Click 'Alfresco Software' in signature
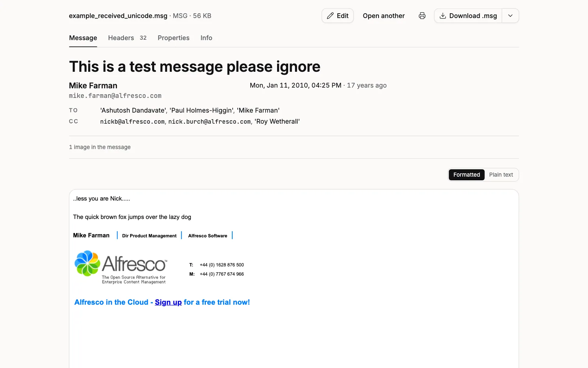Image resolution: width=588 pixels, height=368 pixels. pyautogui.click(x=208, y=236)
